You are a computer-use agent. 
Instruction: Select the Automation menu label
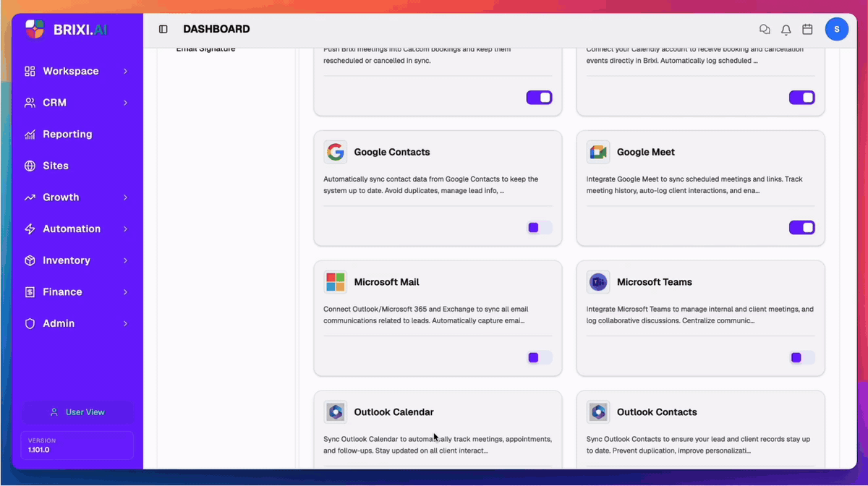[72, 229]
